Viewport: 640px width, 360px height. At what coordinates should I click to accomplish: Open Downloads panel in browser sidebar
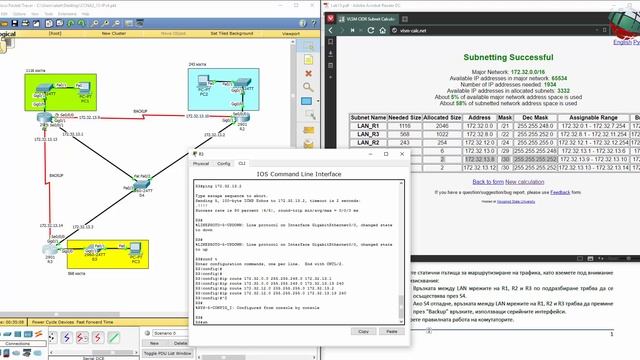click(331, 53)
